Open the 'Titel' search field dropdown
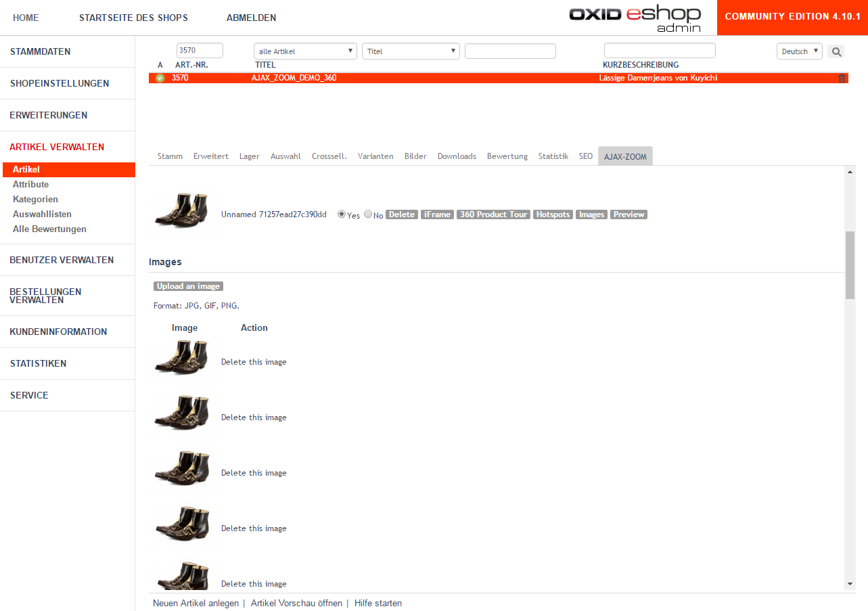This screenshot has width=868, height=611. click(x=411, y=51)
